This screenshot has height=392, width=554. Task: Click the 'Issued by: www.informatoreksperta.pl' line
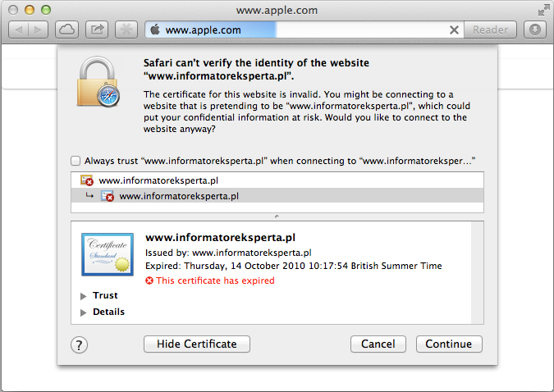pos(228,253)
